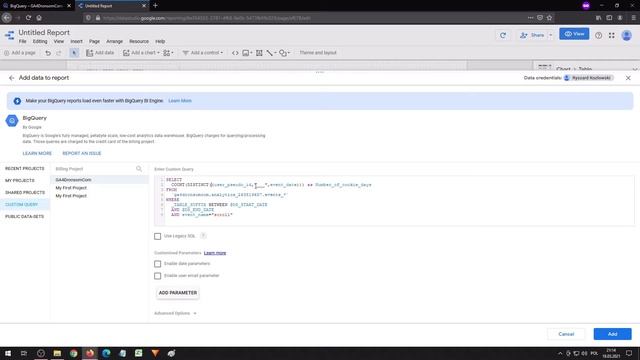Click the Add data toolbar button
Viewport: 640px width, 360px height.
click(100, 53)
